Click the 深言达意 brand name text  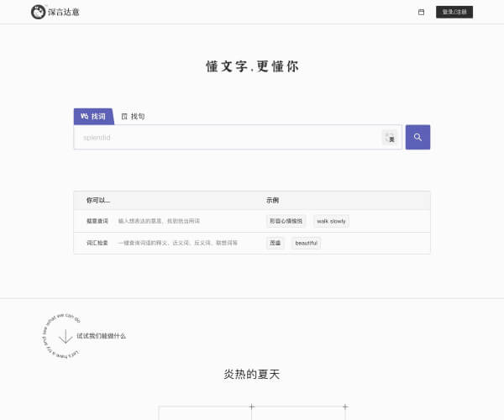60,12
